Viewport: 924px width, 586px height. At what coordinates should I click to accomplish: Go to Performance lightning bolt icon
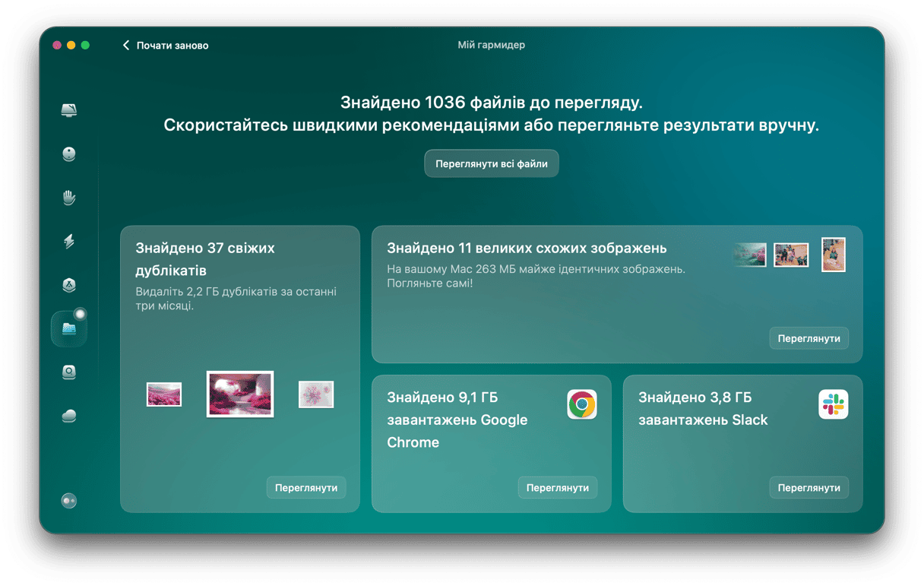pyautogui.click(x=69, y=242)
